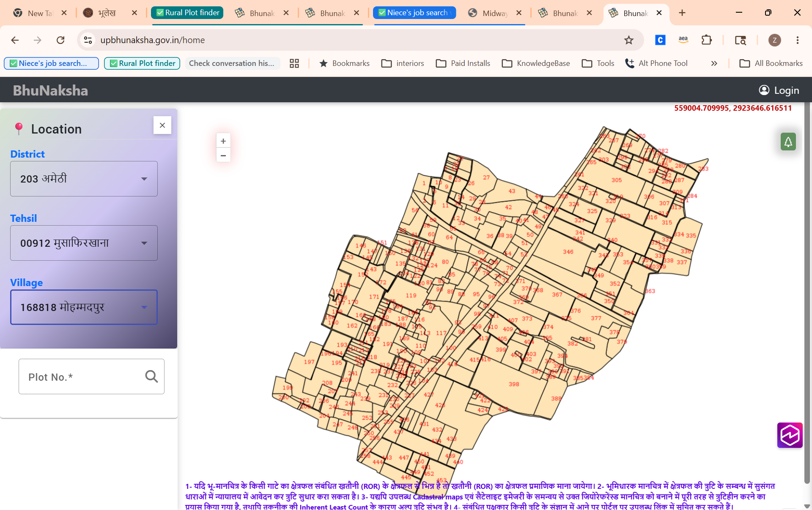Zoom in on the map with plus button
812x510 pixels.
pos(223,141)
